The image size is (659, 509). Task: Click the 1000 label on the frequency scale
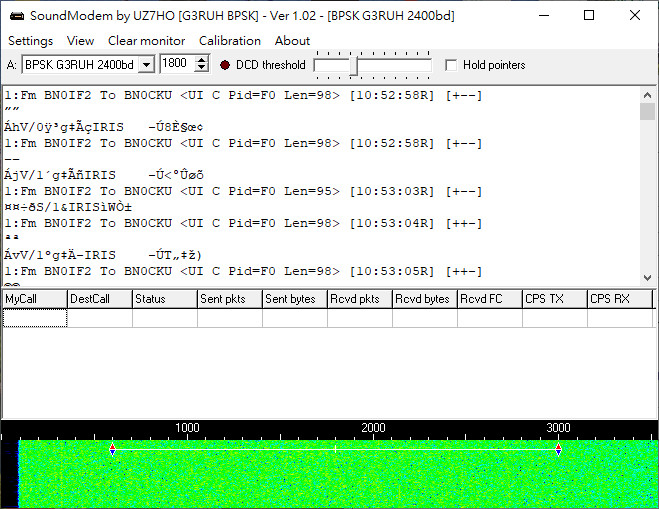click(187, 428)
